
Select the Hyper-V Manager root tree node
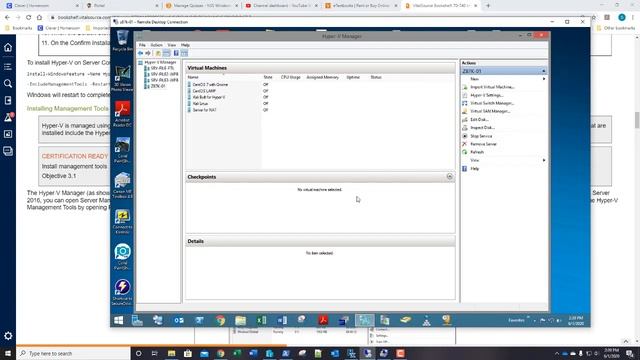click(x=158, y=62)
